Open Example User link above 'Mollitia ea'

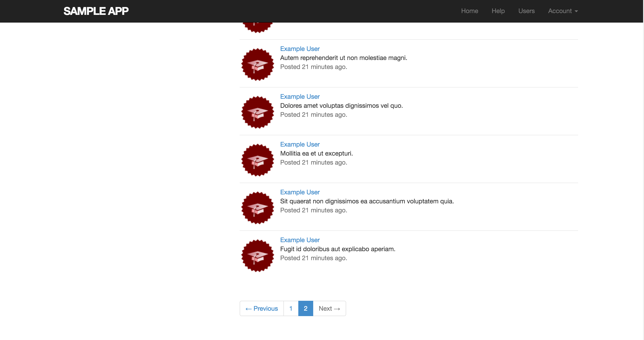tap(299, 144)
